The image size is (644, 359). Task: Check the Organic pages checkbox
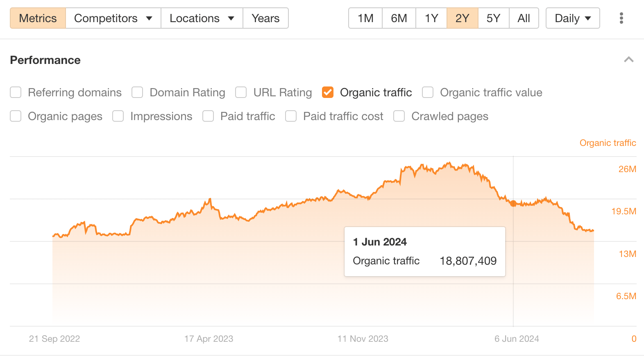(x=15, y=116)
